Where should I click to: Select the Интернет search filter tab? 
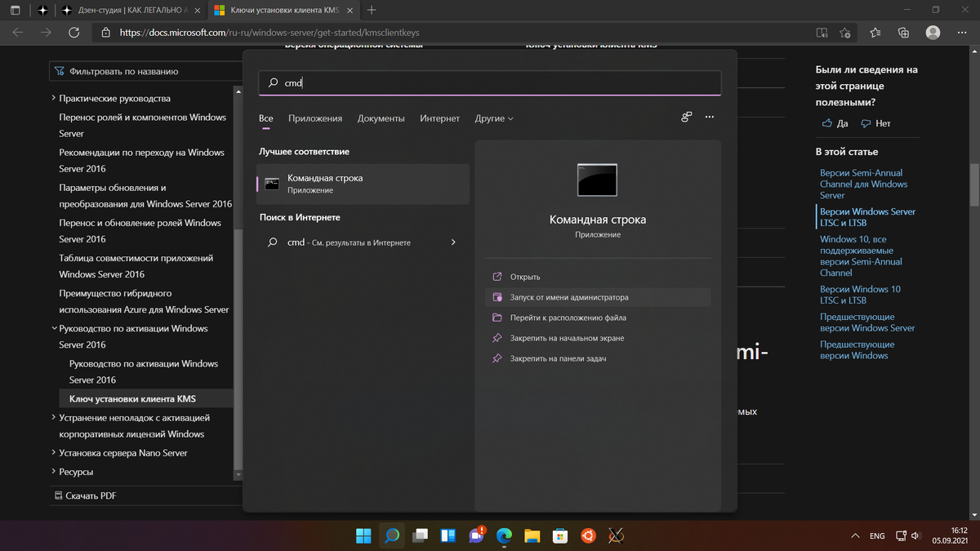pos(439,118)
